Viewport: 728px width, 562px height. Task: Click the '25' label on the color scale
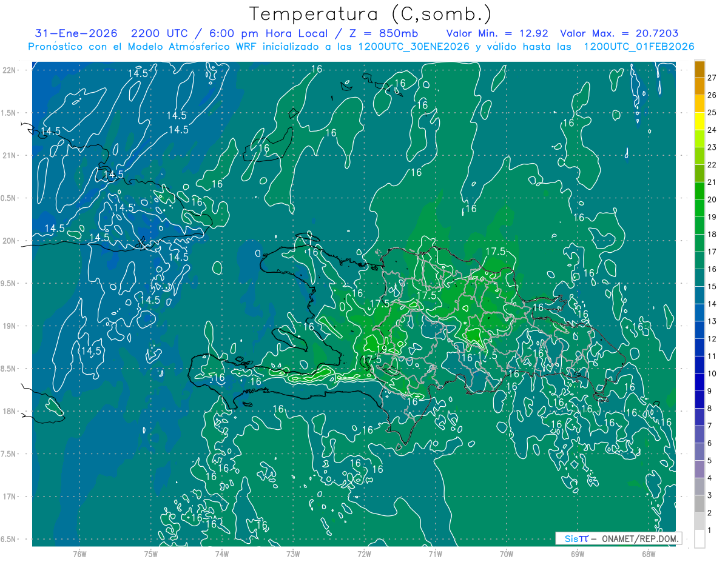(x=712, y=112)
